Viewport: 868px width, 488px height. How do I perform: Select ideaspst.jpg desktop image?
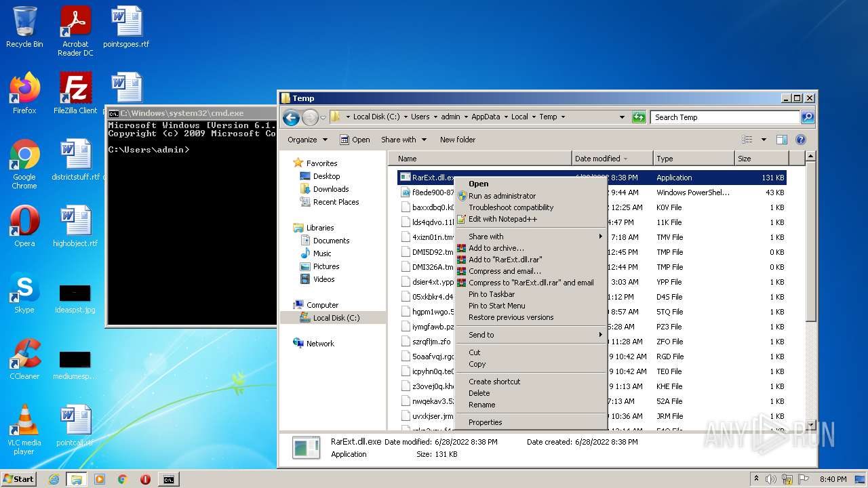[x=75, y=298]
